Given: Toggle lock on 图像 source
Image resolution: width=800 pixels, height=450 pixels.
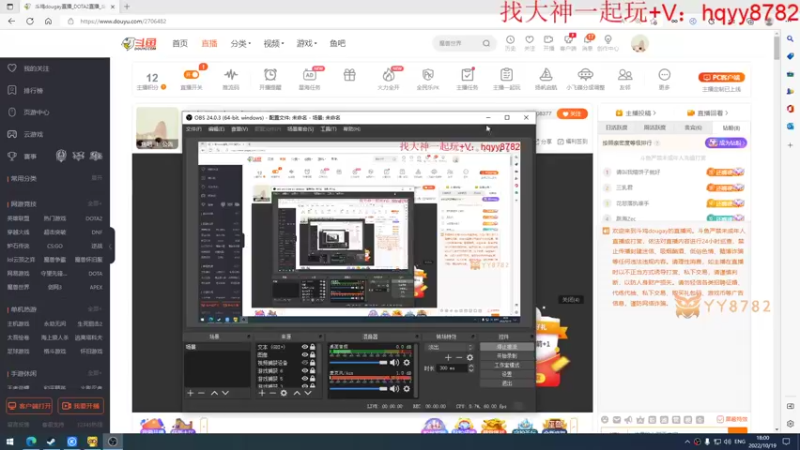Looking at the screenshot, I should tap(312, 355).
